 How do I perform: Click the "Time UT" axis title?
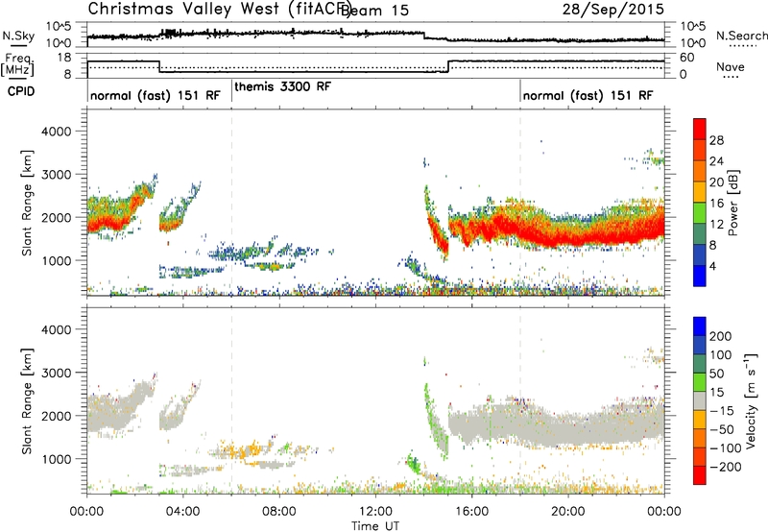pos(375,525)
